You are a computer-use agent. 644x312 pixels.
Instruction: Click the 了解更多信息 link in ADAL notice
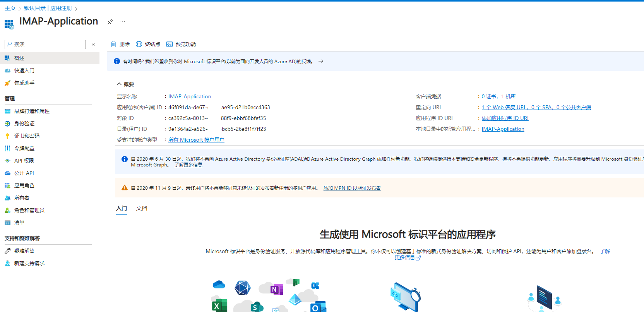(x=188, y=165)
